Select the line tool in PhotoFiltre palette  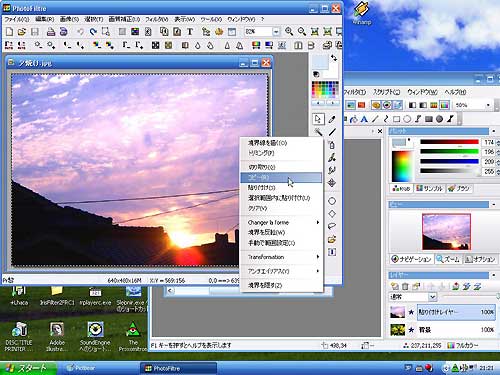point(332,132)
